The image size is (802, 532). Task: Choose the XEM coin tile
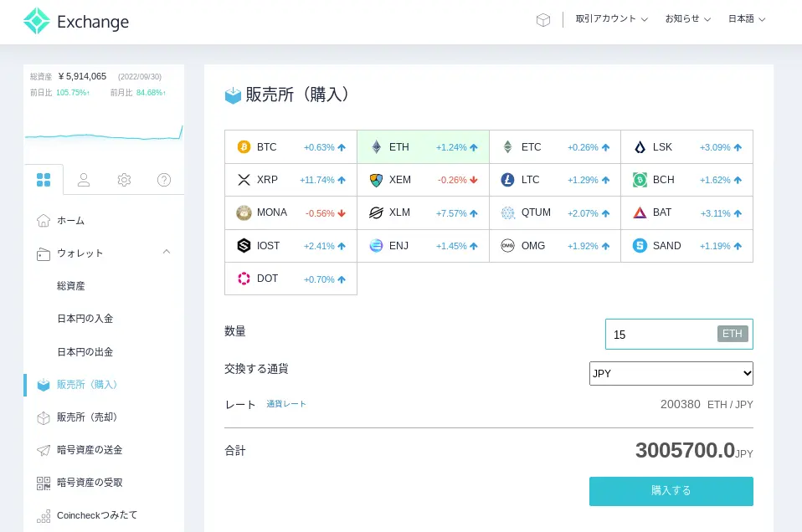tap(423, 180)
